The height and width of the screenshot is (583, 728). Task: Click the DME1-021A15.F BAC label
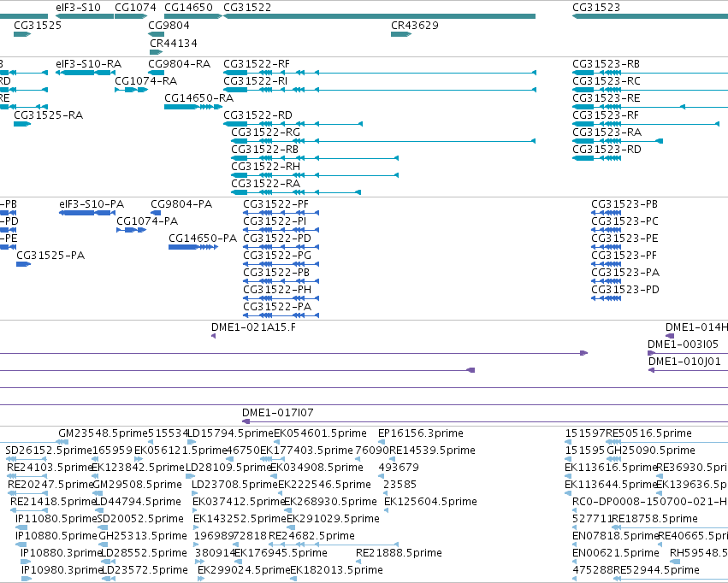click(253, 327)
